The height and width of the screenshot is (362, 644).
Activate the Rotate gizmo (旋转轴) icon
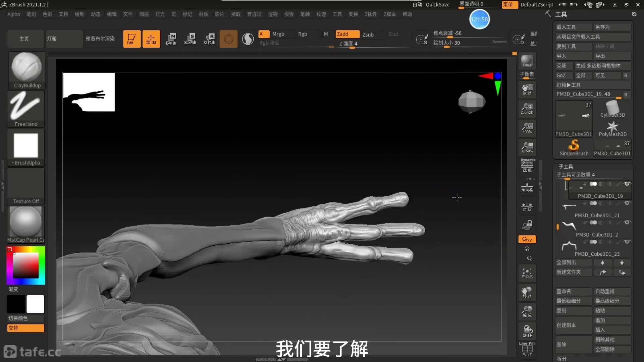click(x=209, y=39)
